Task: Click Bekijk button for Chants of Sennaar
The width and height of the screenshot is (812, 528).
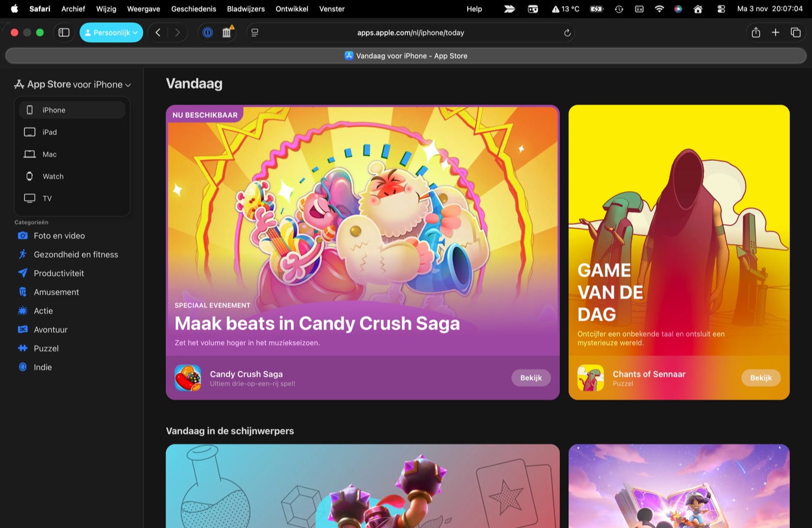Action: click(761, 378)
